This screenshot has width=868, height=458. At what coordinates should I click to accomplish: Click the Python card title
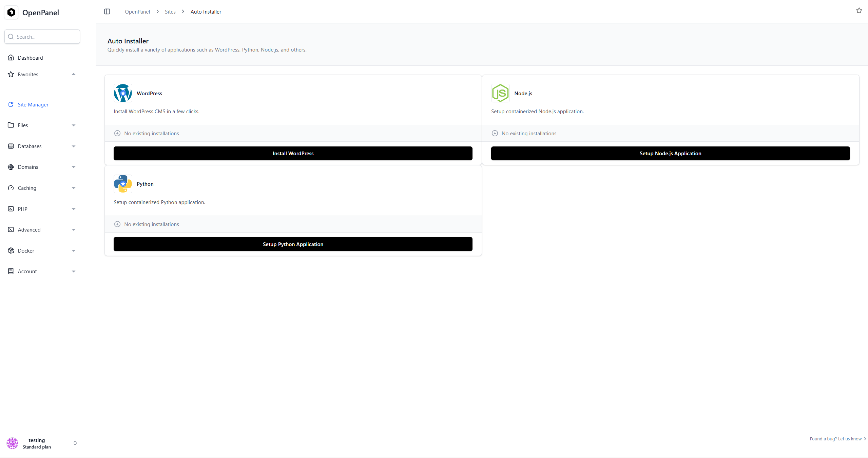145,184
